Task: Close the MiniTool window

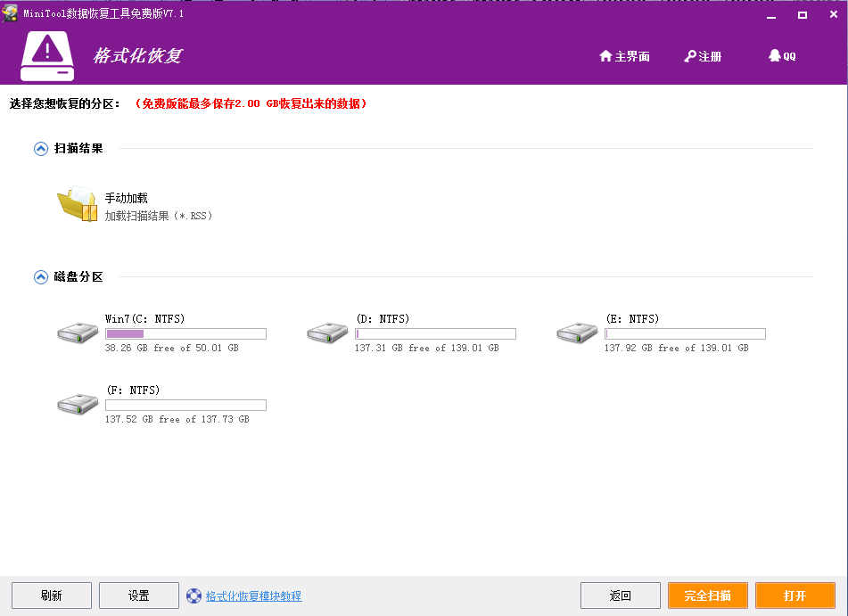Action: (x=834, y=14)
